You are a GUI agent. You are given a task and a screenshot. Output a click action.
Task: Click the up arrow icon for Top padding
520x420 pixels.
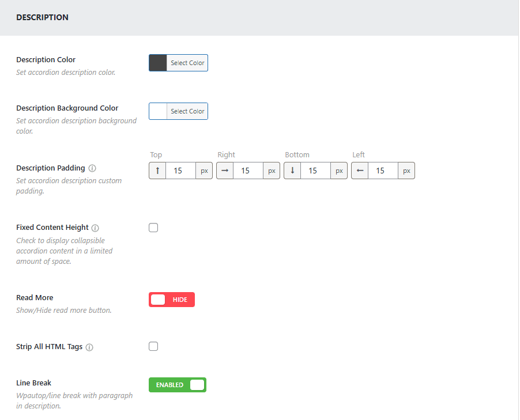pos(157,171)
